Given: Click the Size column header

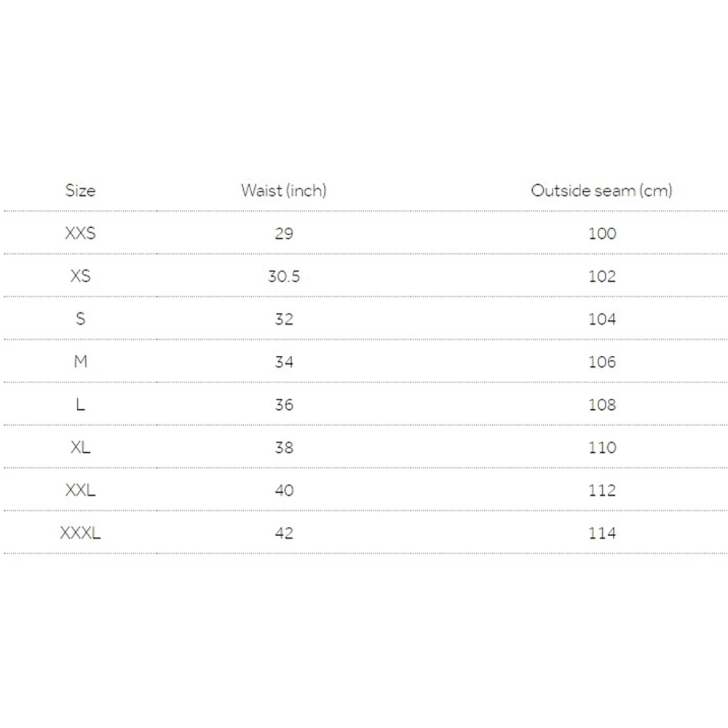Looking at the screenshot, I should [80, 191].
